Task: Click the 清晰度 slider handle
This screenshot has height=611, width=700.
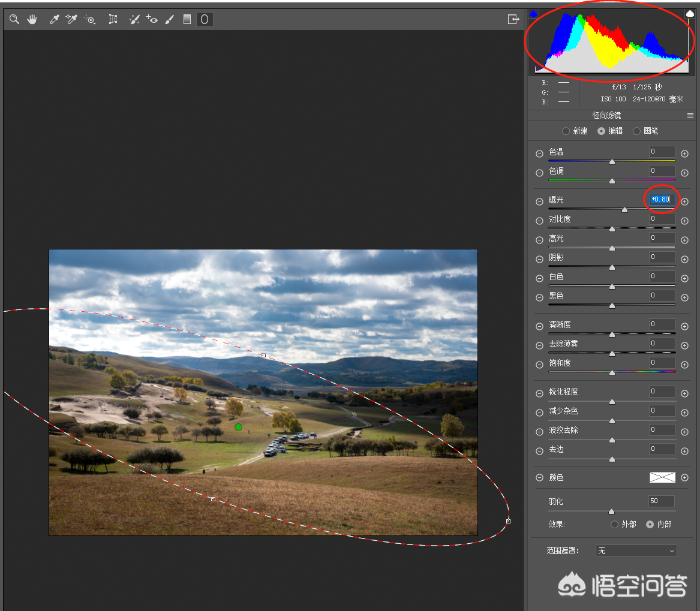Action: (x=612, y=335)
